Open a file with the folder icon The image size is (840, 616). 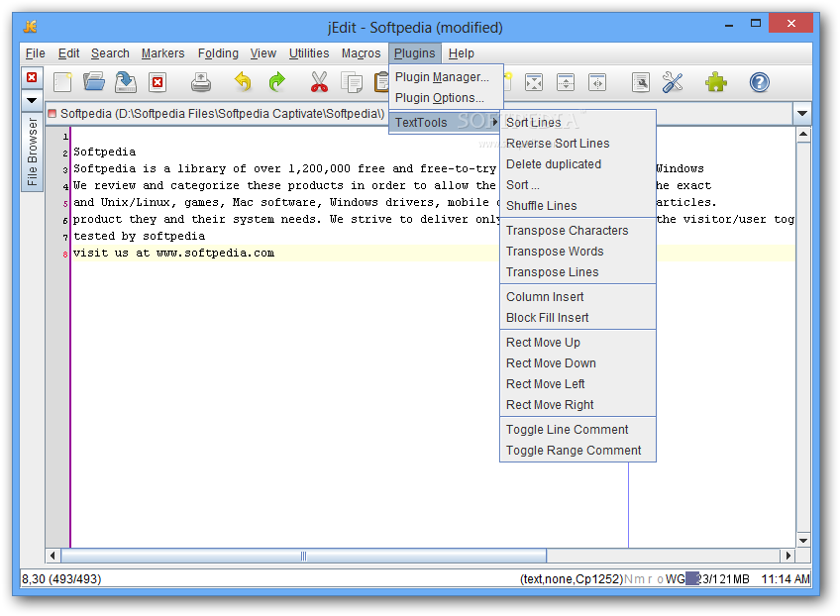[x=94, y=82]
